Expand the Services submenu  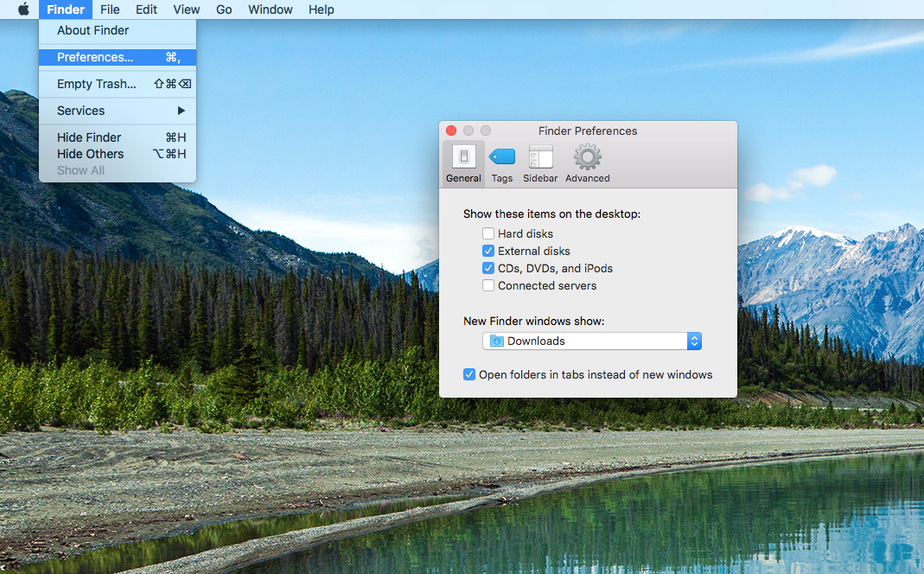118,111
